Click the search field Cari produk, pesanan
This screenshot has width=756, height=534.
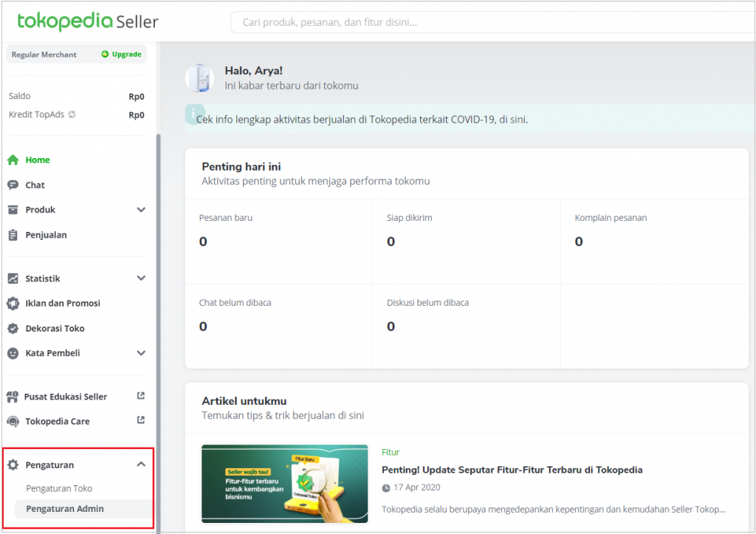pyautogui.click(x=492, y=22)
